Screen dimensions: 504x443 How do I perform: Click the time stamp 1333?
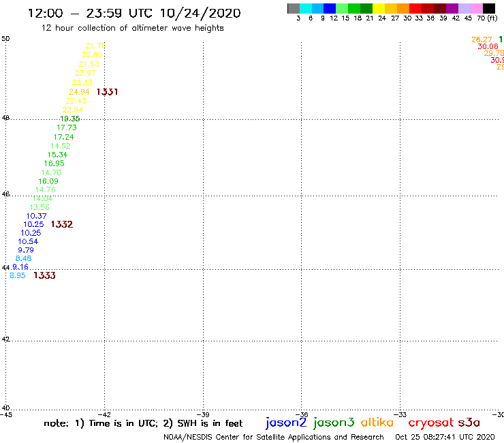[44, 275]
